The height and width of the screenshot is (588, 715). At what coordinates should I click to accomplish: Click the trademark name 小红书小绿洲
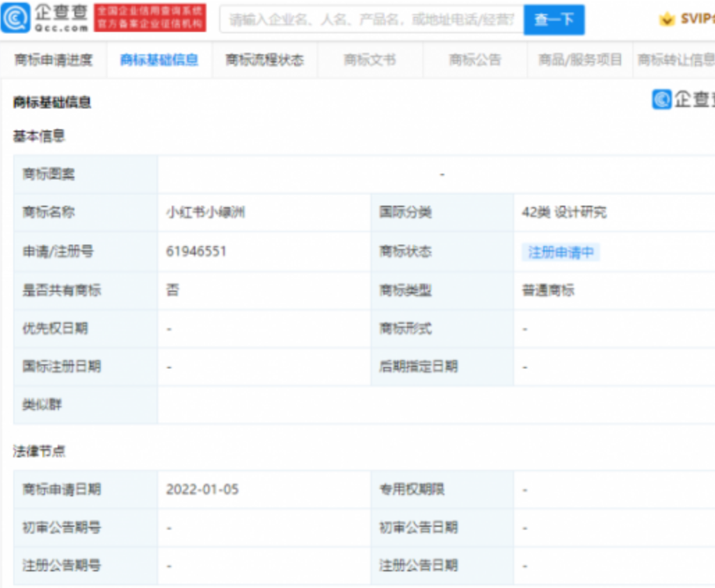pyautogui.click(x=205, y=213)
